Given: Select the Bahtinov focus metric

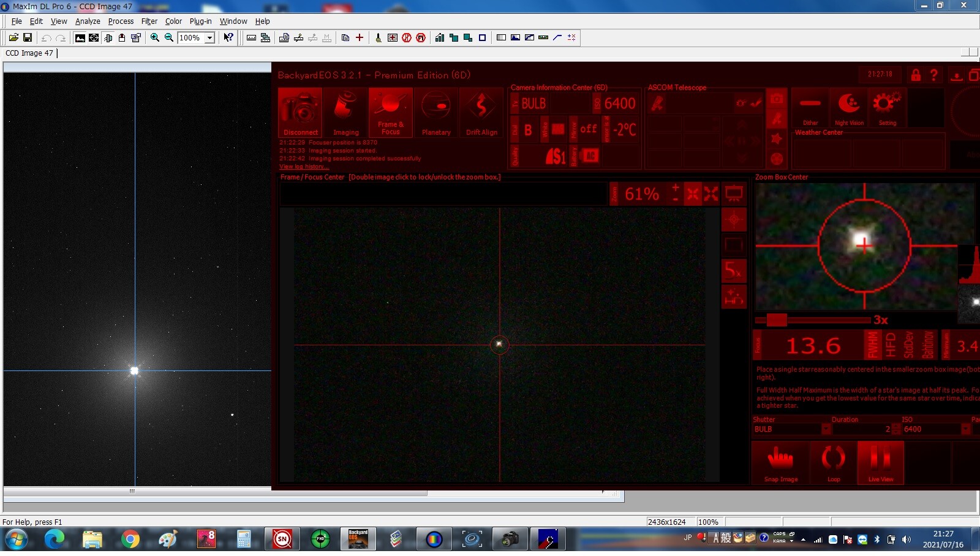Looking at the screenshot, I should click(x=928, y=345).
